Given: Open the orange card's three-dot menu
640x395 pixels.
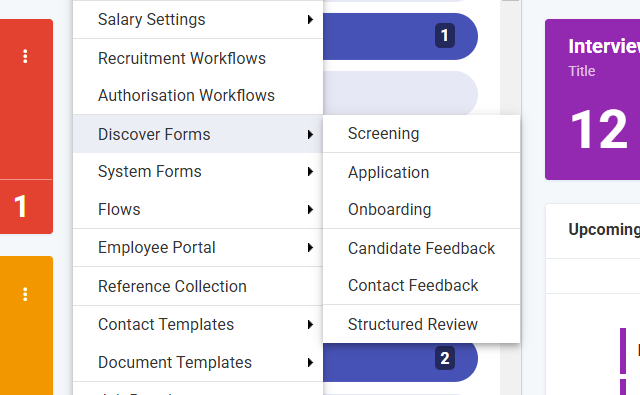Looking at the screenshot, I should point(25,294).
